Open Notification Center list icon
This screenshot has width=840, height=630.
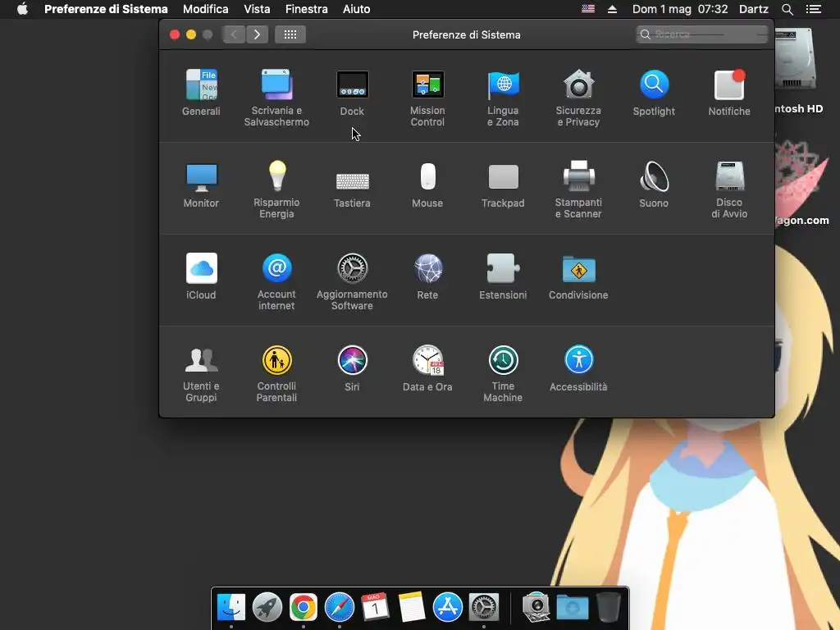click(814, 9)
